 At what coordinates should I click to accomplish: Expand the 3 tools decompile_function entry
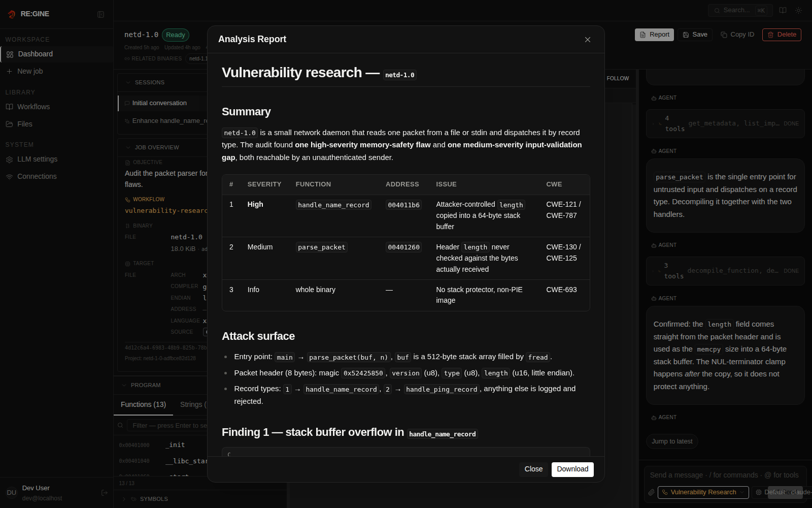coord(725,271)
